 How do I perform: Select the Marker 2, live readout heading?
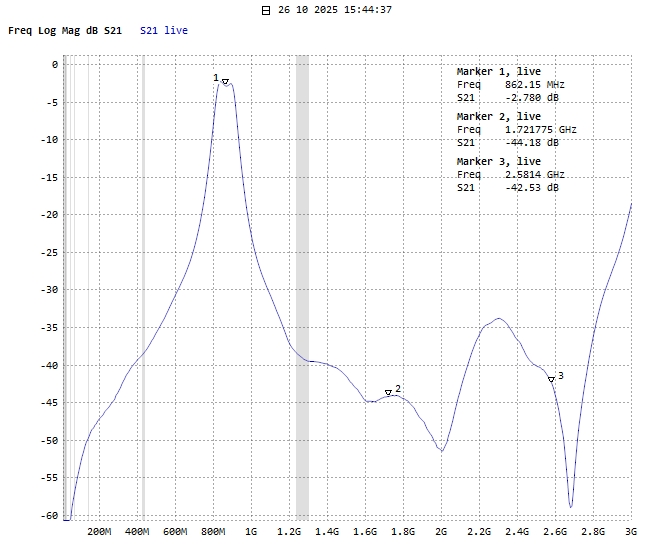[x=498, y=117]
